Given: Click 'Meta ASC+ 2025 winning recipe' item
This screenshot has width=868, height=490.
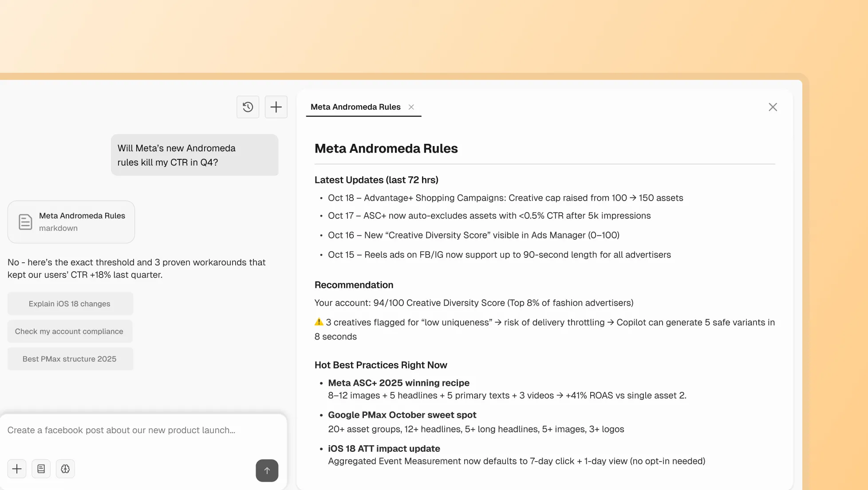Looking at the screenshot, I should click(398, 383).
